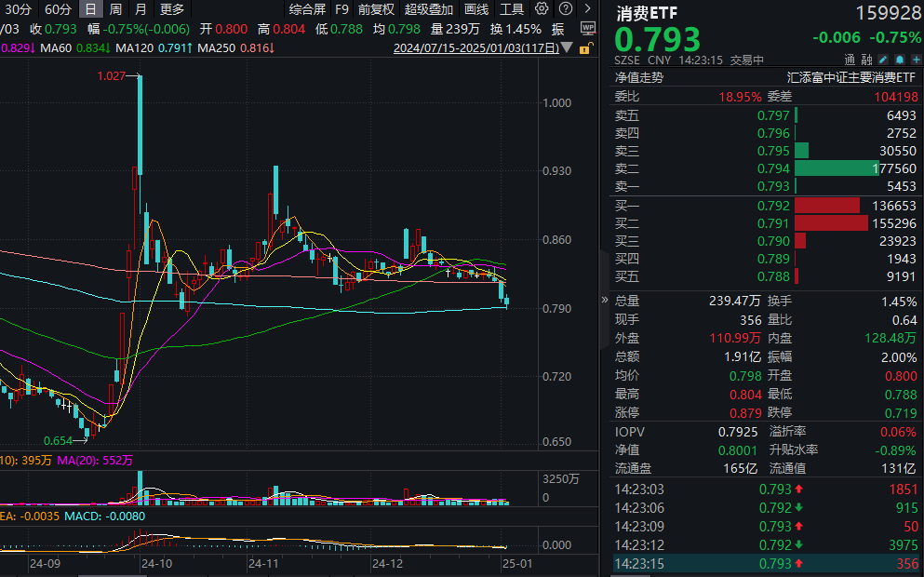
Task: Expand toolbar overflow right chevron
Action: tap(587, 9)
